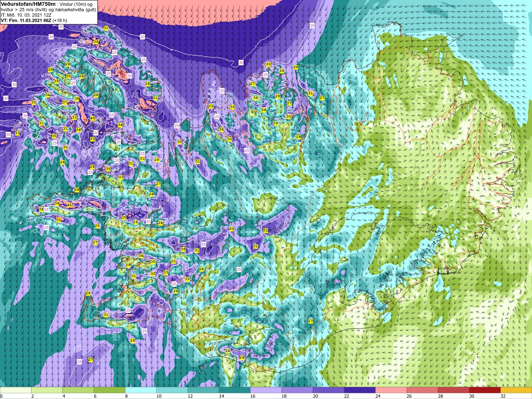Viewport: 532px width, 399px height.
Task: Click the 30–32 m/s dark red legend swatch
Action: [485, 390]
